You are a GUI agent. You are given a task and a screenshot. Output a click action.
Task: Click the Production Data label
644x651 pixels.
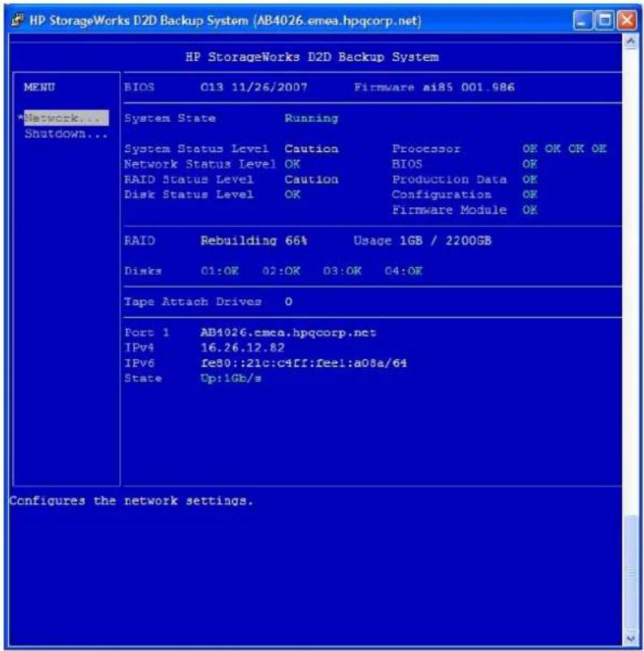(449, 180)
